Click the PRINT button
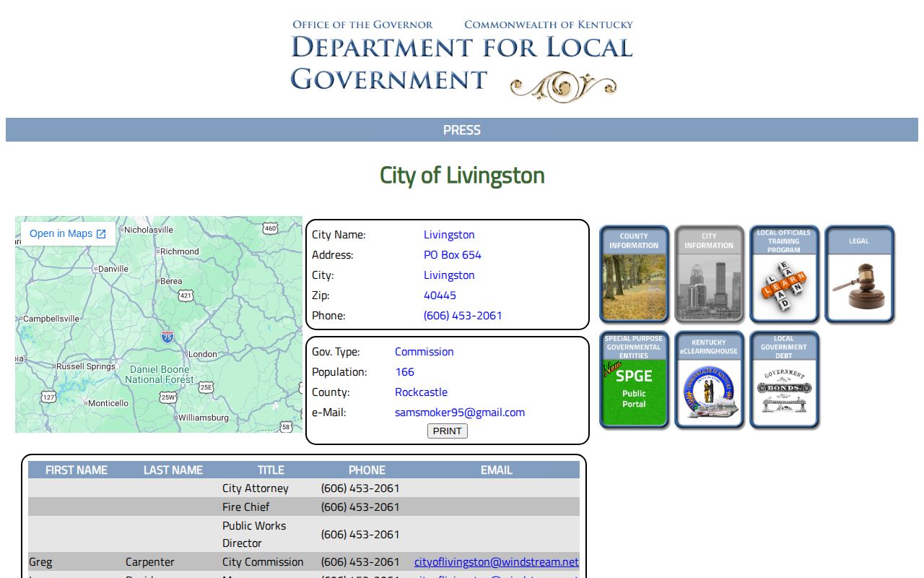This screenshot has width=924, height=578. coord(448,431)
